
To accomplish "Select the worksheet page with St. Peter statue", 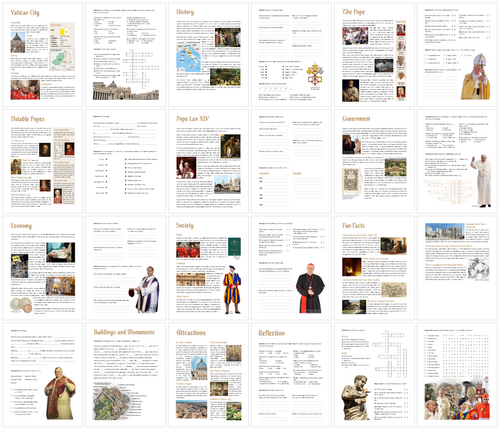I will 374,375.
